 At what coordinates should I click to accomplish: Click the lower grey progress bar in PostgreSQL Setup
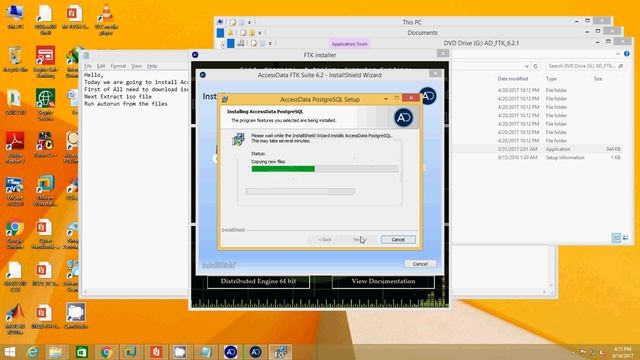pos(300,191)
